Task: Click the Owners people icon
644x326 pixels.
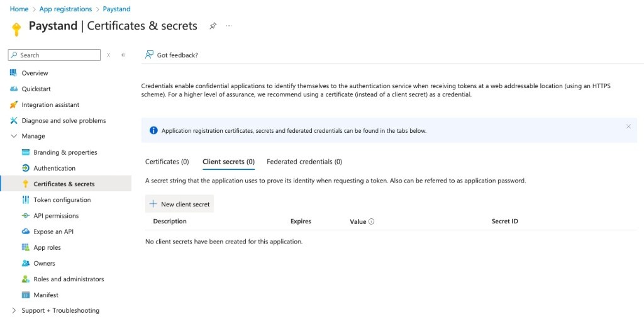Action: (x=25, y=263)
